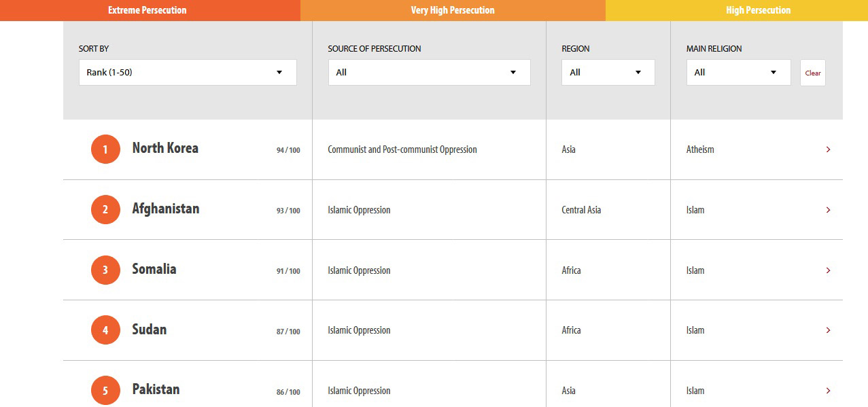868x407 pixels.
Task: Click the Somalia country name
Action: (x=154, y=269)
